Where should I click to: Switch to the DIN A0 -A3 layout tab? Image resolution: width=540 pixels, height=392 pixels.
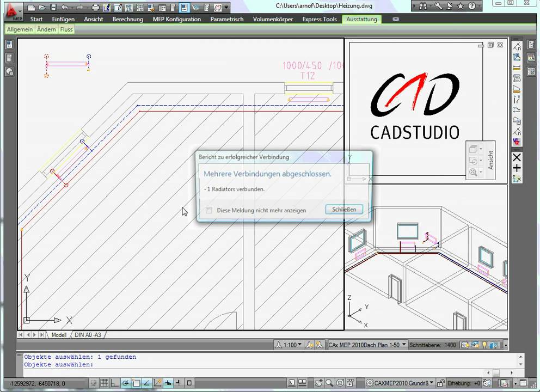tap(88, 335)
